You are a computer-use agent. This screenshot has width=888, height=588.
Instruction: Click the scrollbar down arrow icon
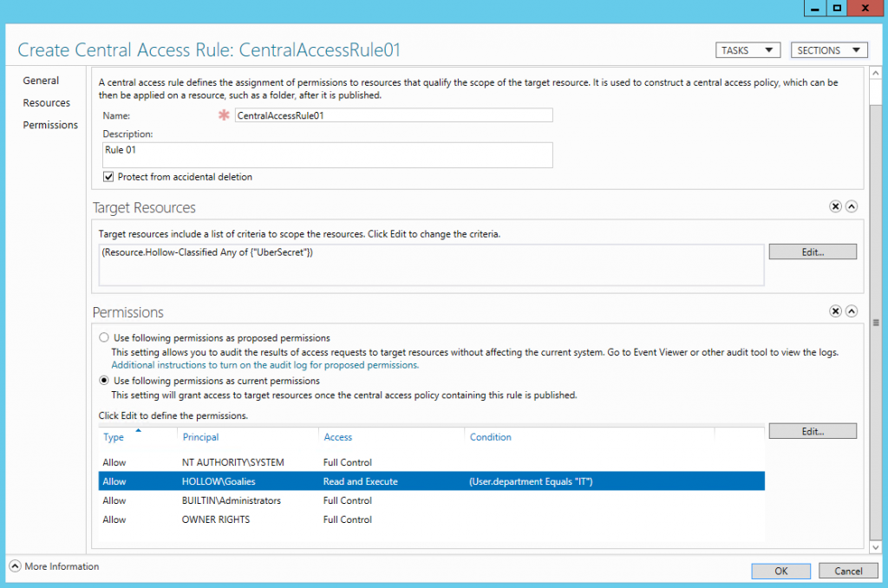point(875,546)
